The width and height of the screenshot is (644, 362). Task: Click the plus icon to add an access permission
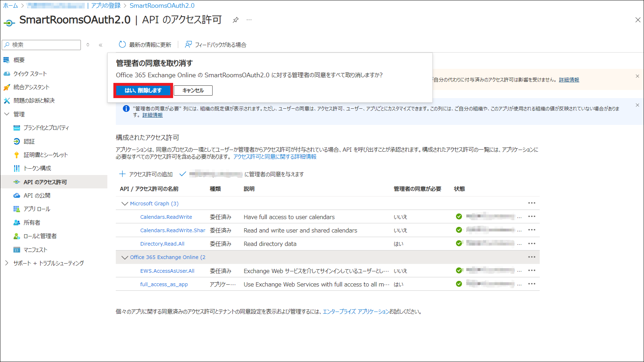tap(122, 174)
